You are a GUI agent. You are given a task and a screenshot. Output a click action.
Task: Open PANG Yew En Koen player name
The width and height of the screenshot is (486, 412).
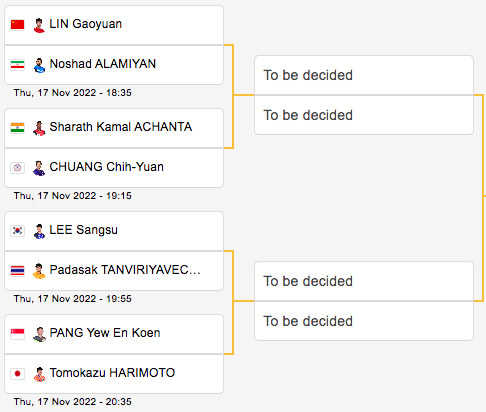pyautogui.click(x=105, y=333)
